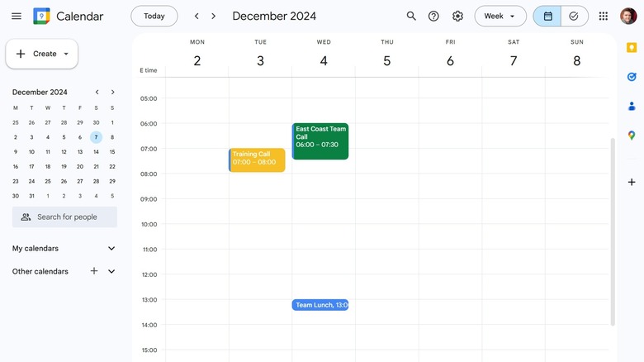
Task: Open the search magnifier
Action: [411, 16]
